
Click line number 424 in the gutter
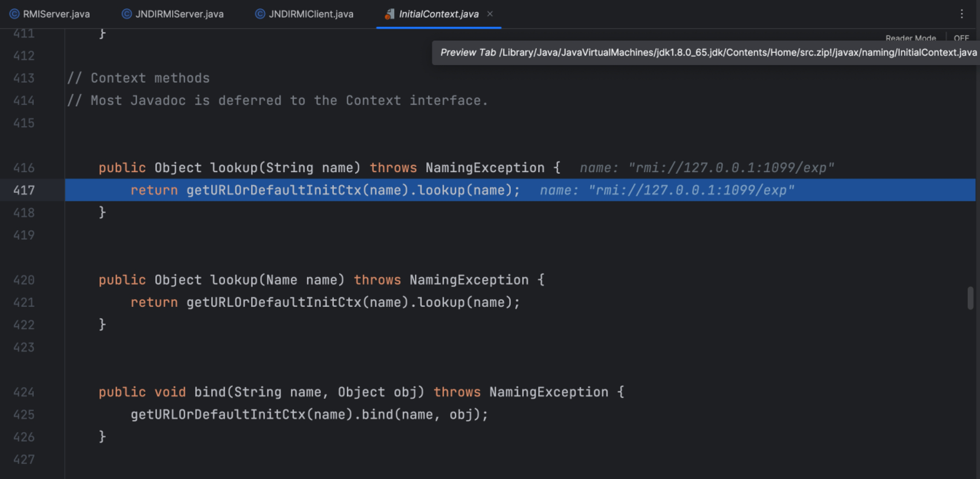click(24, 392)
